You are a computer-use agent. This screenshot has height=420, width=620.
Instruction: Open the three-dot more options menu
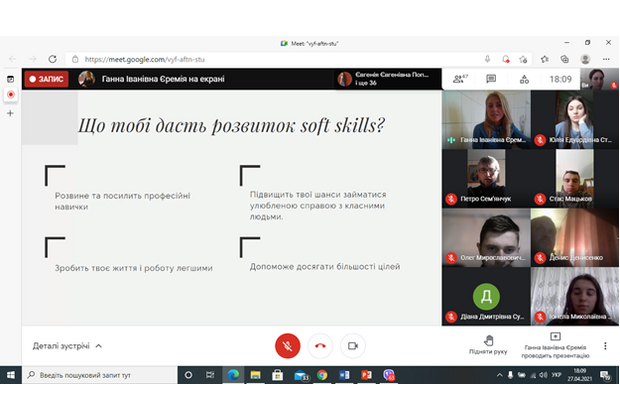coord(605,346)
